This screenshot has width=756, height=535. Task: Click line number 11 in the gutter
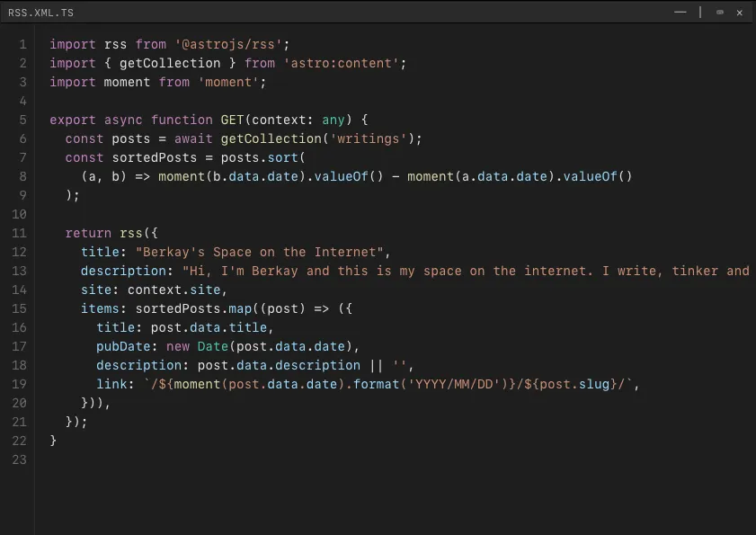tap(19, 233)
